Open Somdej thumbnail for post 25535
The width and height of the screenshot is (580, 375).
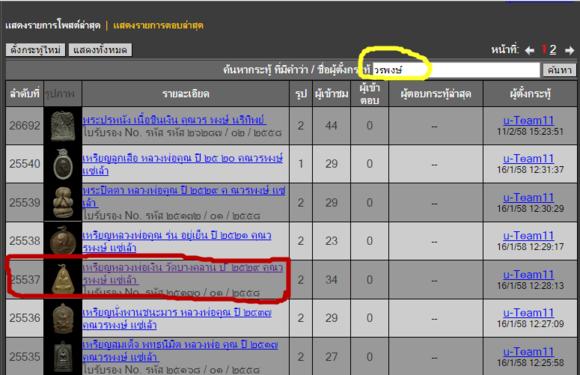coord(63,356)
